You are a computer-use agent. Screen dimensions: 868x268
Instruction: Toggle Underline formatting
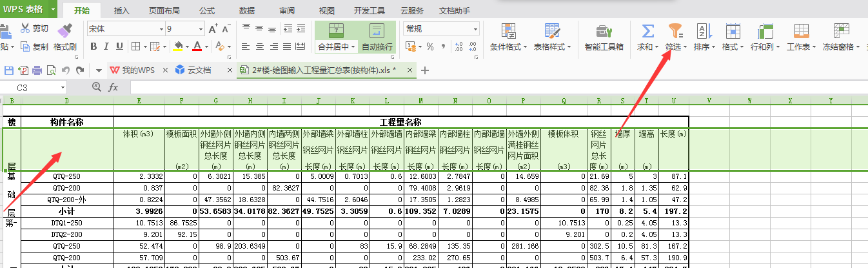pos(119,46)
